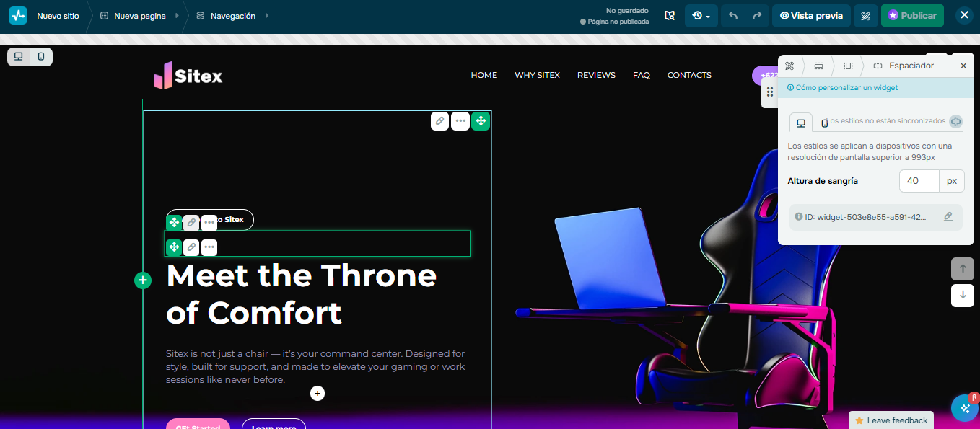Open the px unit selector
980x429 pixels.
(952, 181)
